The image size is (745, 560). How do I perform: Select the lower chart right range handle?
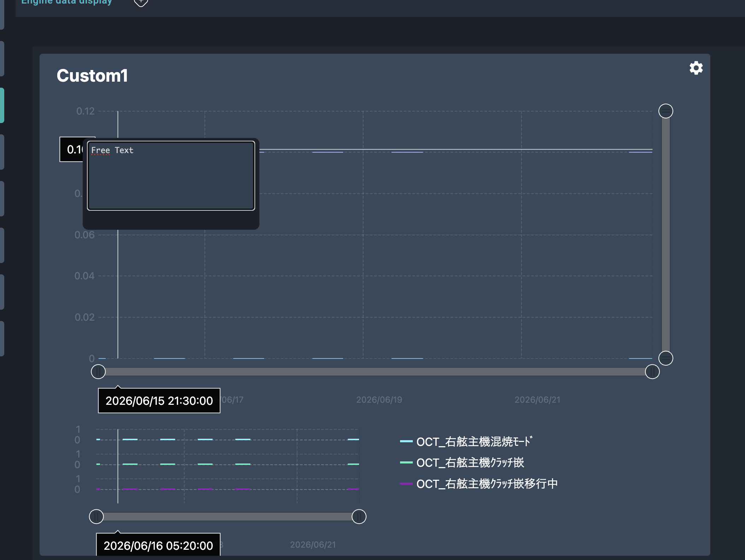click(x=359, y=517)
